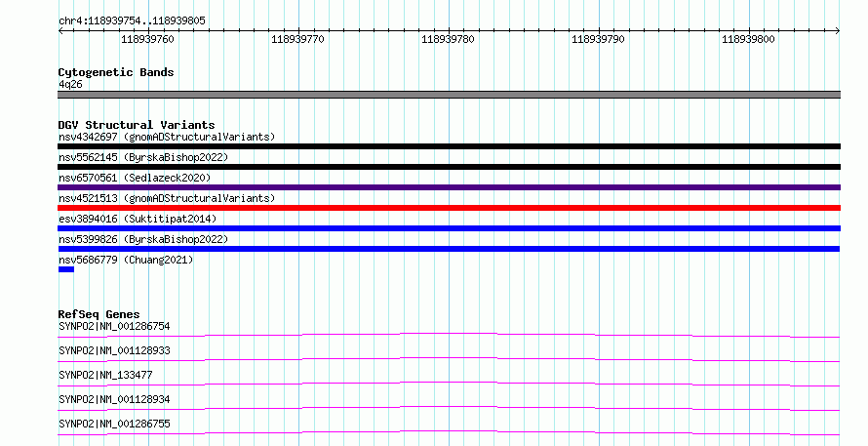Image resolution: width=868 pixels, height=446 pixels.
Task: Open transcript SYNPO2|NM_001128934
Action: coord(114,399)
